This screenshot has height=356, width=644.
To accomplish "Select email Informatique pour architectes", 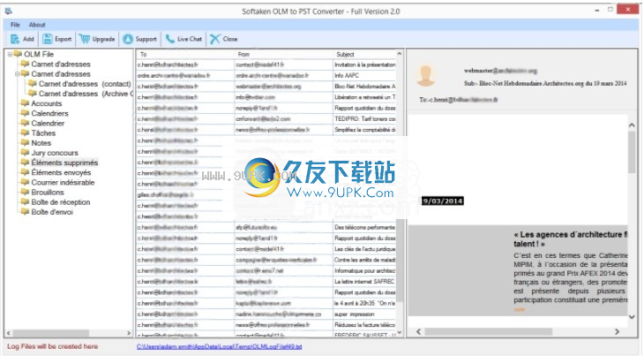I will tap(266, 271).
